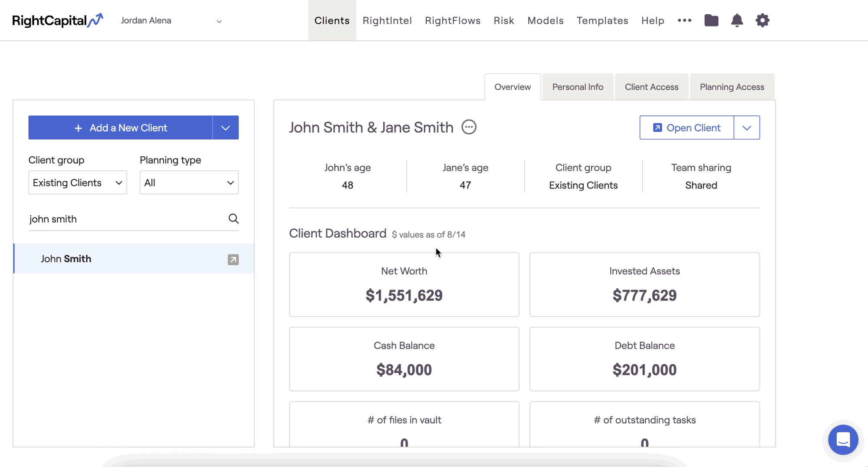Open the circled ellipsis beside household name
The width and height of the screenshot is (868, 467).
tap(469, 127)
